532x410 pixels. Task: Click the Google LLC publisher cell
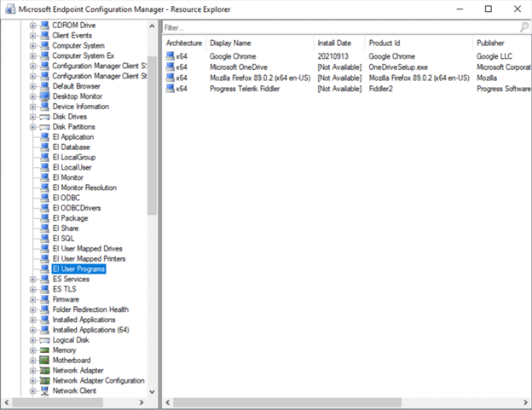494,56
